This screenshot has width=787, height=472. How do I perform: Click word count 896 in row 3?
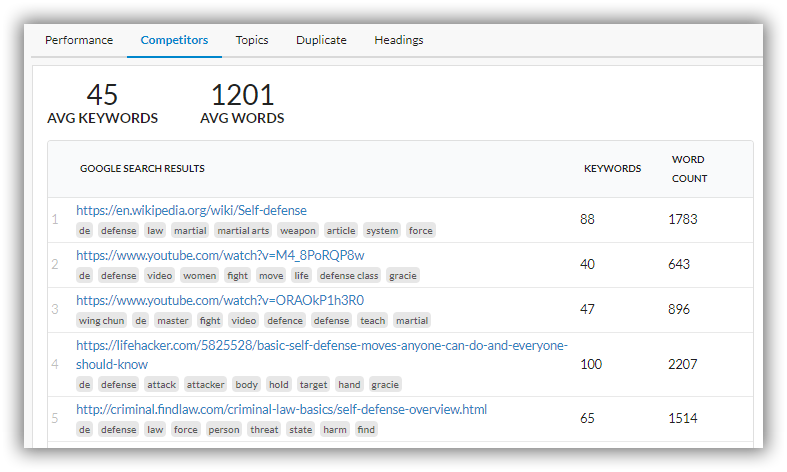coord(679,309)
